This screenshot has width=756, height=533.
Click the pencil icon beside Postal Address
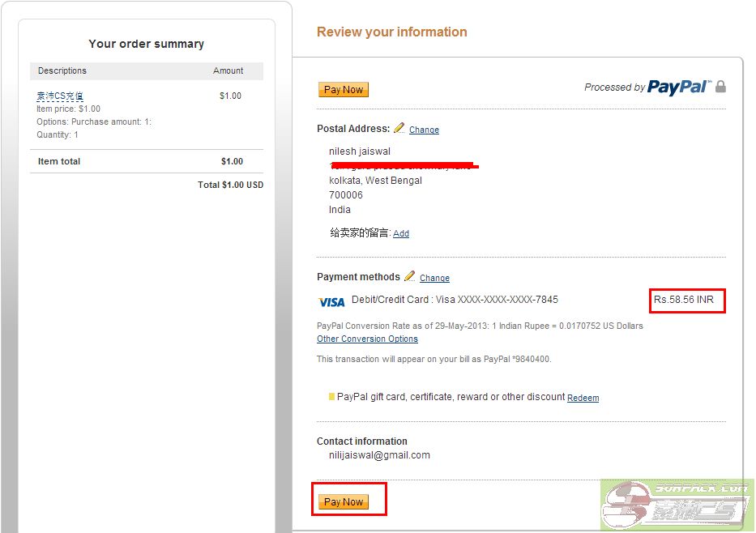pos(399,128)
